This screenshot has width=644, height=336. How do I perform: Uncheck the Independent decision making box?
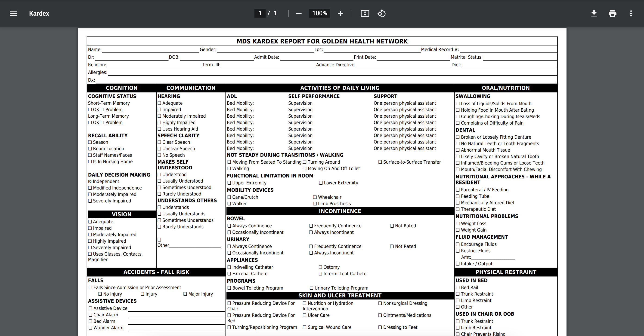pyautogui.click(x=90, y=182)
